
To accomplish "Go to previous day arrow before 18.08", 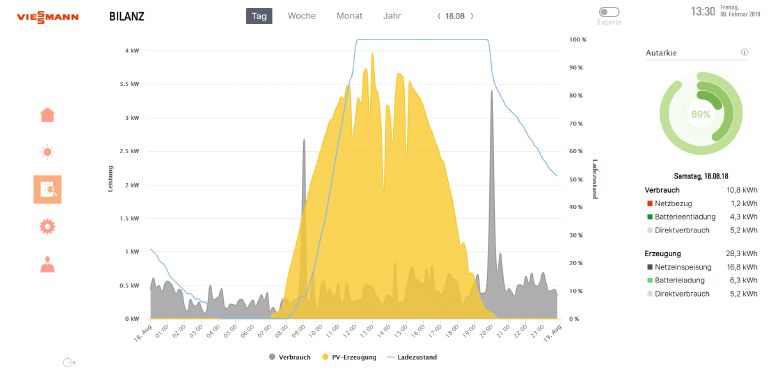I will click(439, 16).
